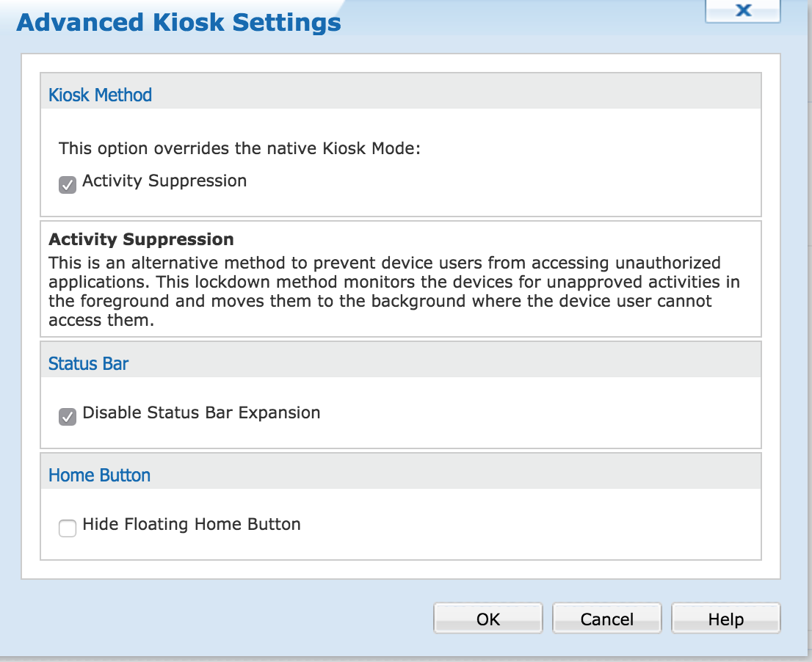
Task: Click the Disable Status Bar Expansion label
Action: (x=201, y=412)
